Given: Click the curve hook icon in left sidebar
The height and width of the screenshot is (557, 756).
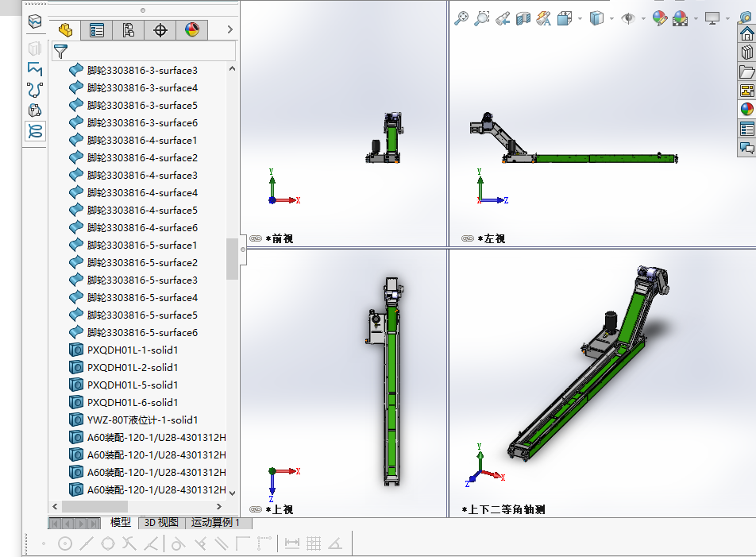Looking at the screenshot, I should [x=35, y=90].
